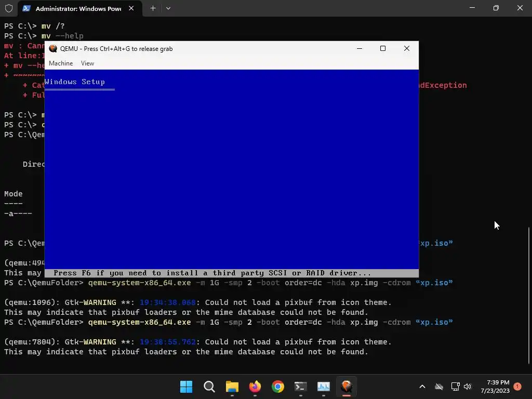Close the PowerShell terminal tab
The height and width of the screenshot is (399, 532).
131,8
